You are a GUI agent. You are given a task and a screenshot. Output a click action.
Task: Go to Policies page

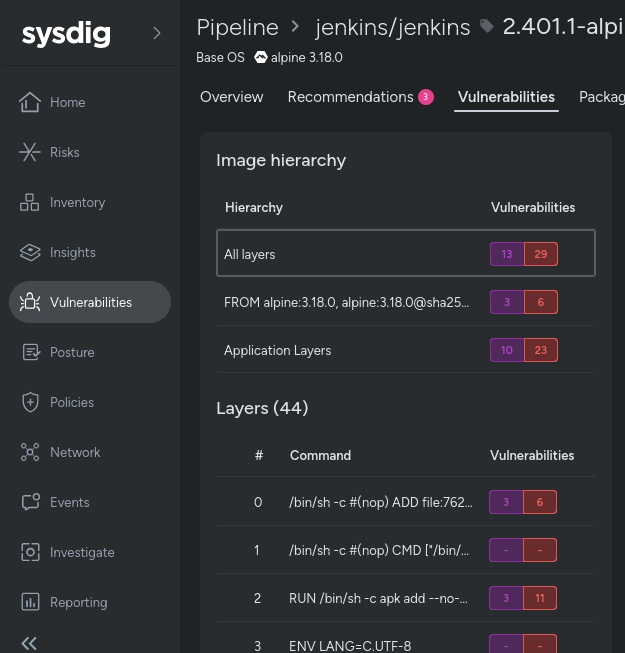[72, 402]
